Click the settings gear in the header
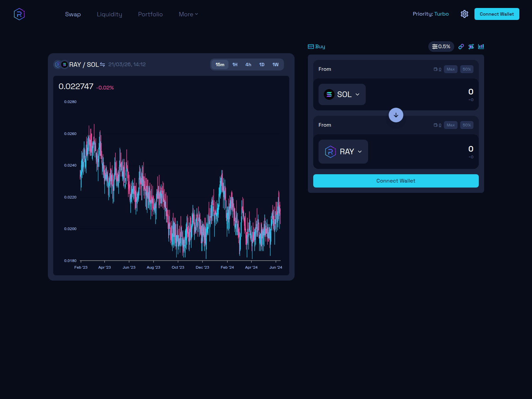Viewport: 532px width, 399px height. pos(464,14)
